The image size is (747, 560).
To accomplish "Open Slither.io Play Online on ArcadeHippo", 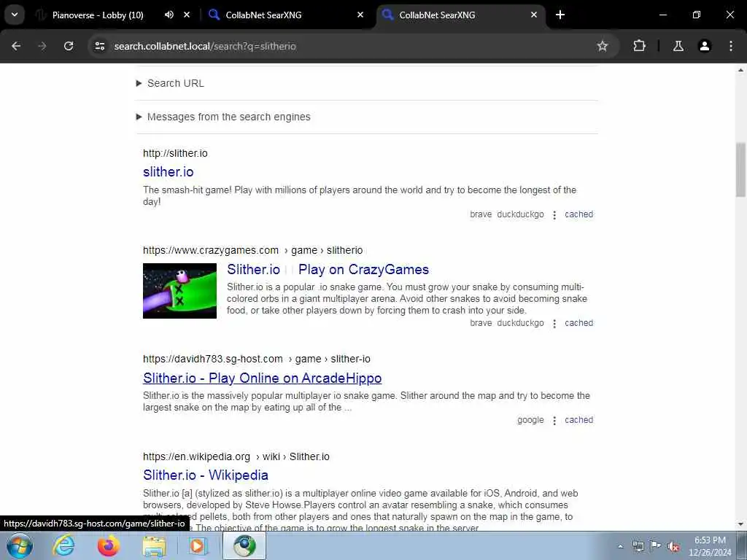I will tap(262, 378).
